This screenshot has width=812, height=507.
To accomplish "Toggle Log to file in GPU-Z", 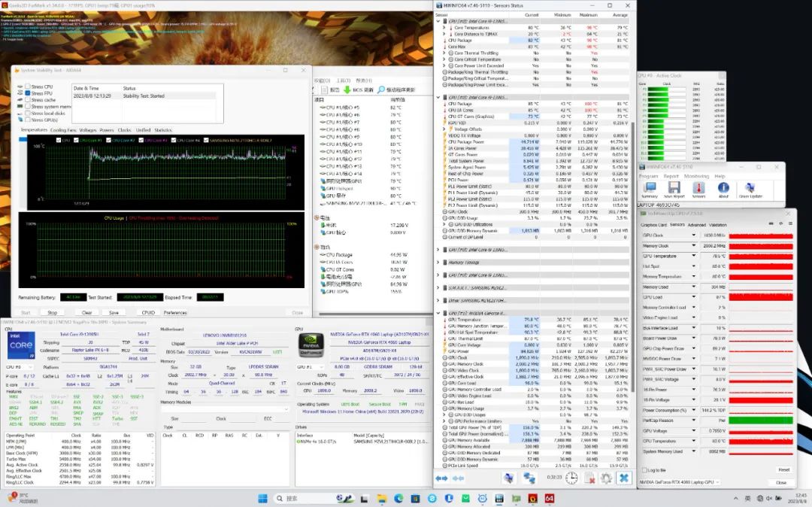I will [646, 469].
